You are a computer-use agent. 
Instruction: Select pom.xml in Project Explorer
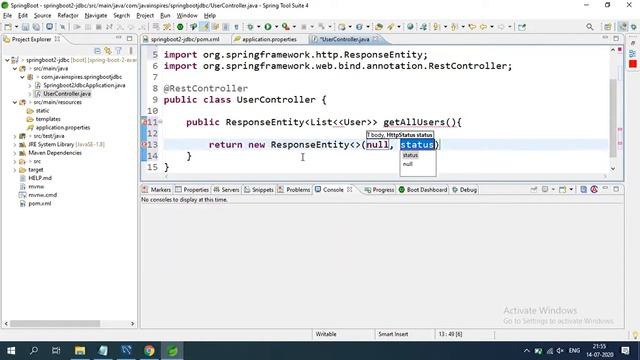(40, 203)
